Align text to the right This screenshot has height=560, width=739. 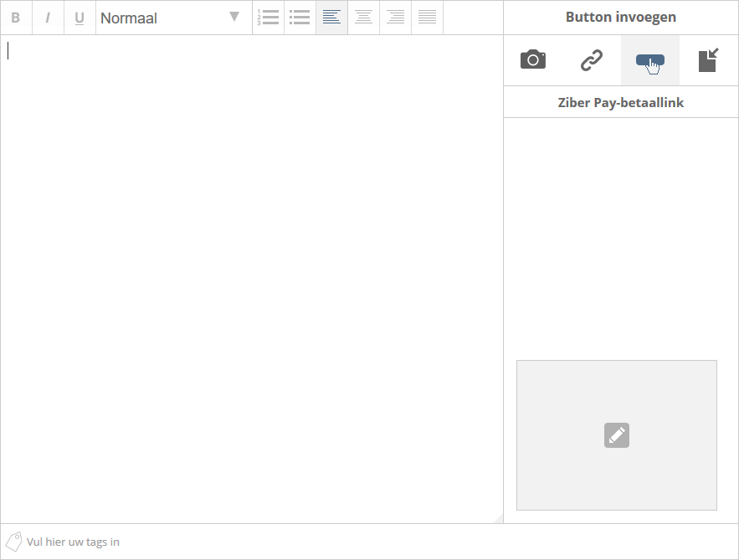(x=395, y=18)
